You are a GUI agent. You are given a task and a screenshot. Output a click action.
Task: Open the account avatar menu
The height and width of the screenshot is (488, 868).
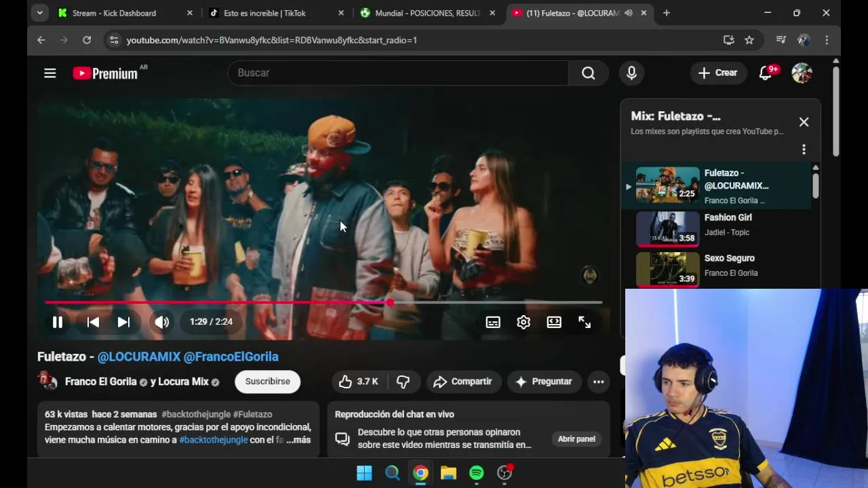point(802,73)
